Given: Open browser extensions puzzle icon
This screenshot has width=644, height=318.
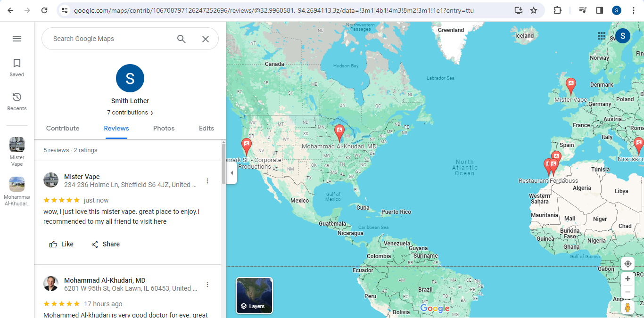Looking at the screenshot, I should coord(558,10).
